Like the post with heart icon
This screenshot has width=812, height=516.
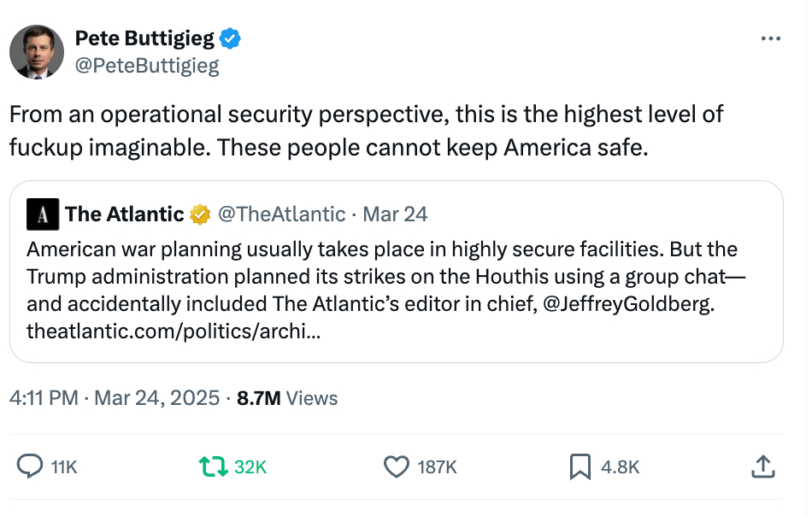point(396,466)
